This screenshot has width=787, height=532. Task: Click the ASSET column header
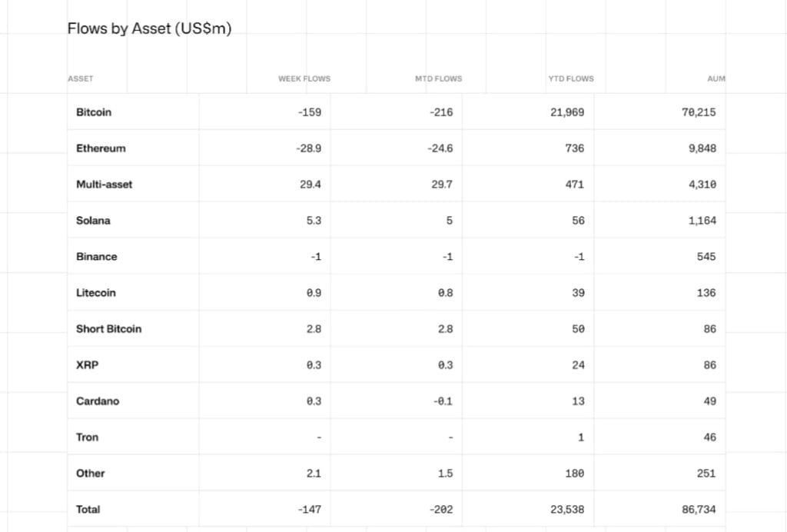[80, 78]
